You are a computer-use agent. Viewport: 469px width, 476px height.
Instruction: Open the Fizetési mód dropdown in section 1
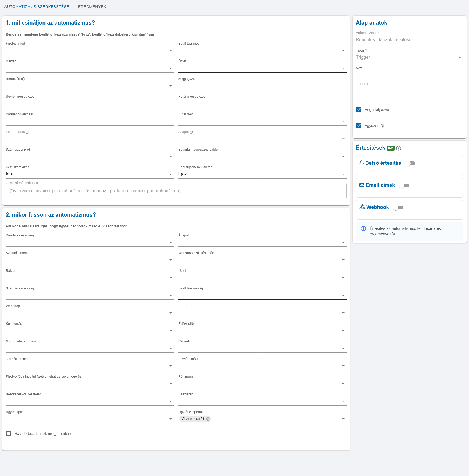click(90, 50)
